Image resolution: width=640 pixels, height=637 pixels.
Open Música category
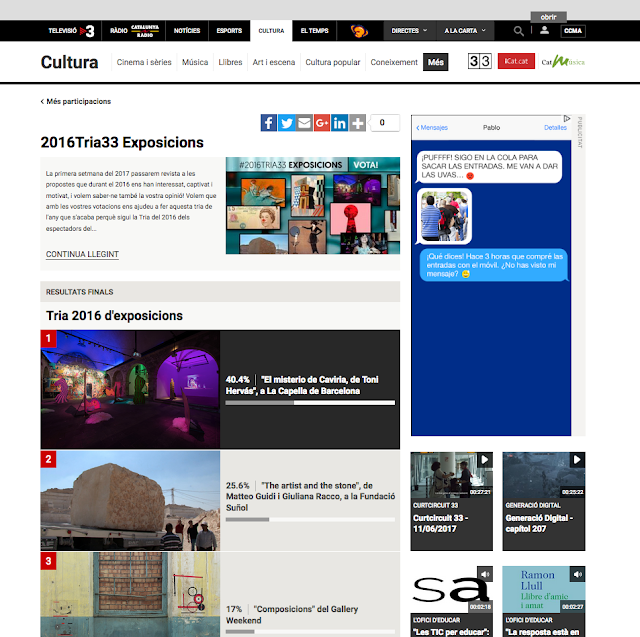(195, 62)
